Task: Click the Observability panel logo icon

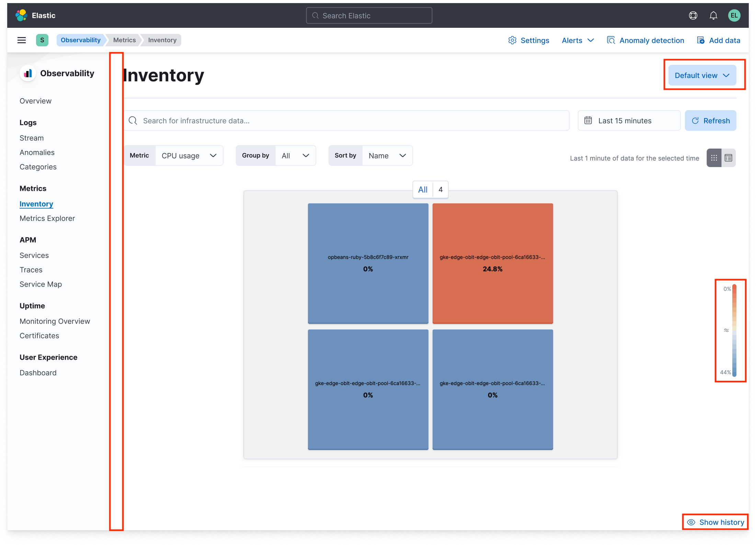Action: [x=28, y=73]
